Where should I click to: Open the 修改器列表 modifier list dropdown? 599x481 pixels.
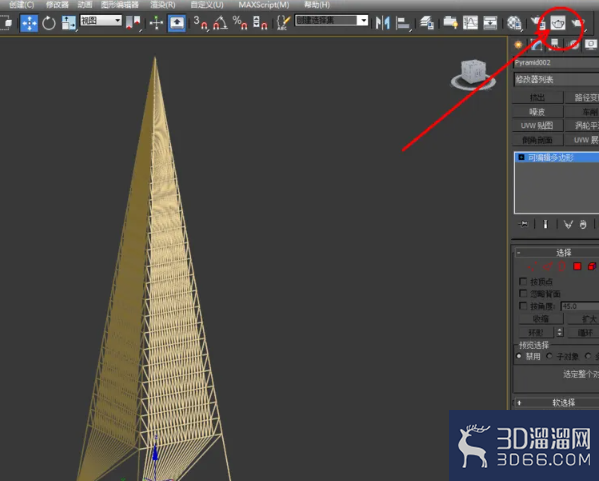point(556,79)
